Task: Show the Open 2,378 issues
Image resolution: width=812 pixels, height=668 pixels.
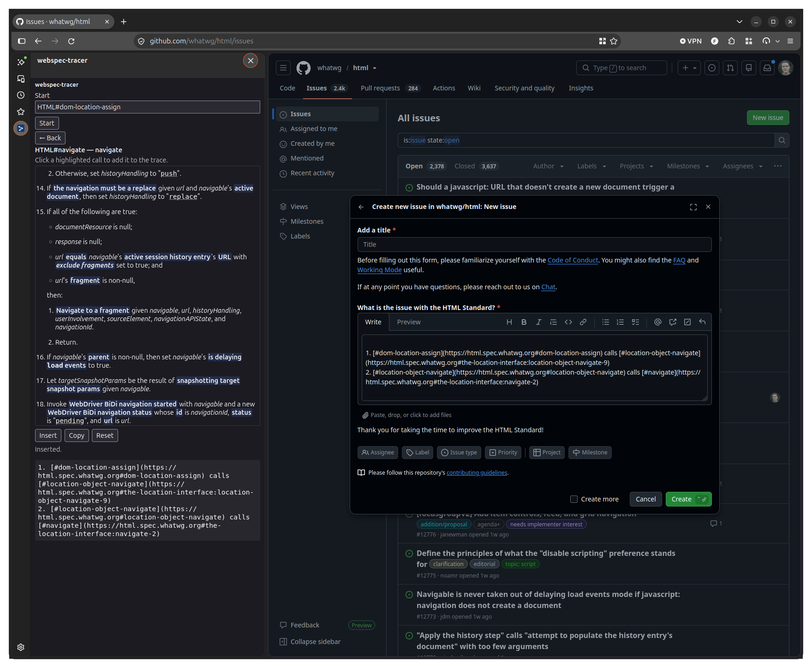Action: [425, 166]
